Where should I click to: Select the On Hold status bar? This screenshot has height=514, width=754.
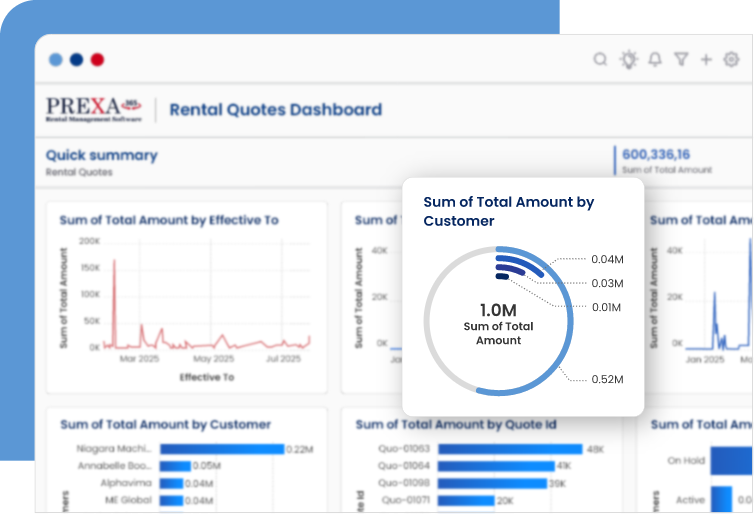[730, 461]
